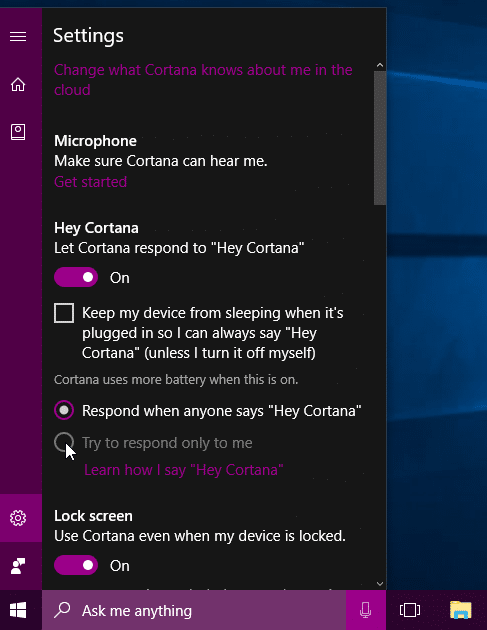The width and height of the screenshot is (487, 630).
Task: Turn off the Hey Cortana toggle
Action: 76,277
